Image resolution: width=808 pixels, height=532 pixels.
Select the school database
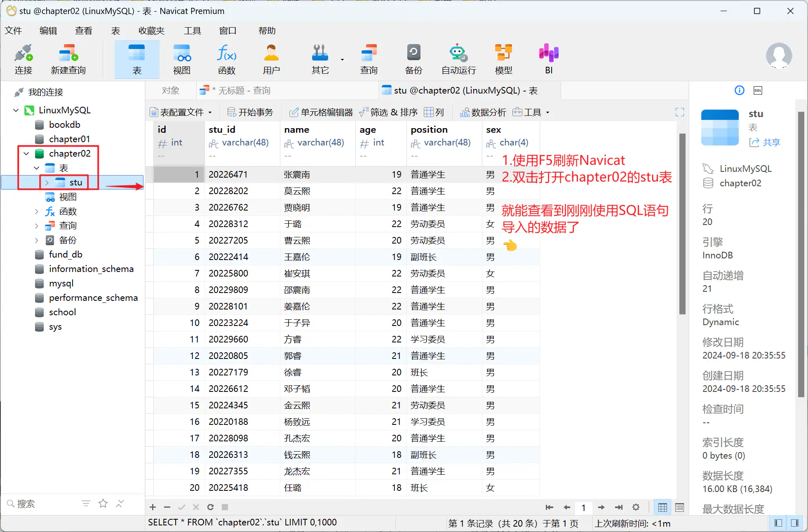pos(62,312)
